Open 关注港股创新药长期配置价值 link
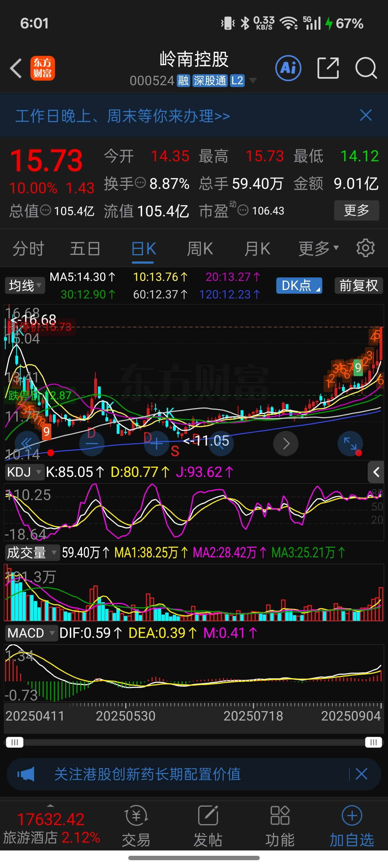 (147, 774)
